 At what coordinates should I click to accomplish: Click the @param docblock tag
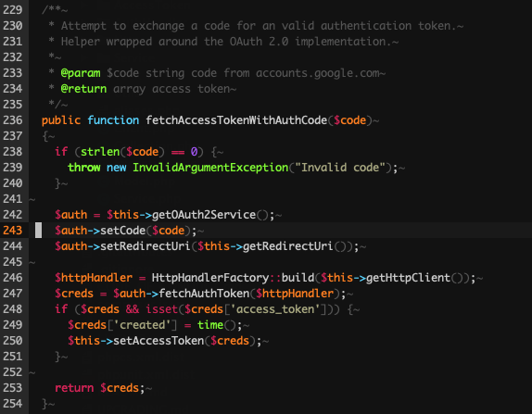[81, 73]
